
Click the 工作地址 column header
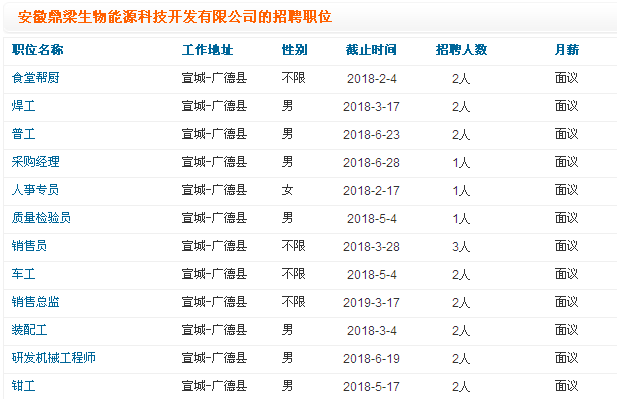pyautogui.click(x=207, y=50)
